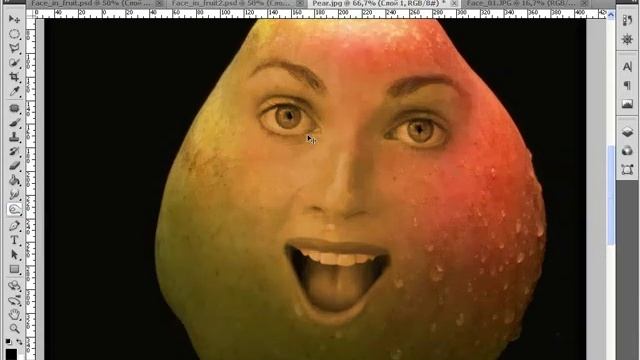Switch to the Pear.jpg document tab
Viewport: 640px width, 360px height.
tap(384, 3)
